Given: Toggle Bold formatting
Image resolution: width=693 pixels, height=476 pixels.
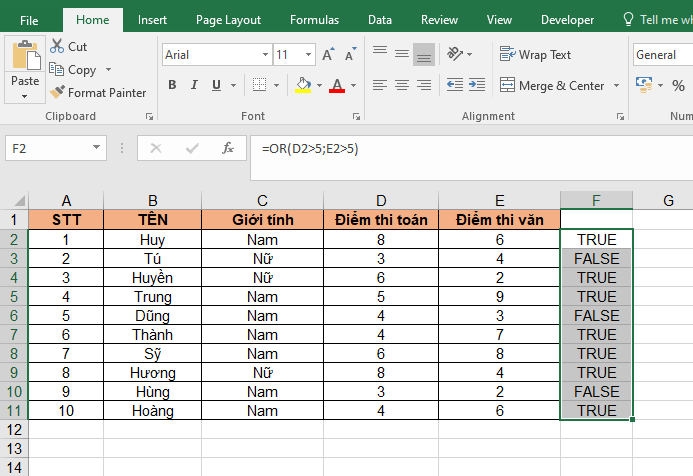Looking at the screenshot, I should pos(173,86).
